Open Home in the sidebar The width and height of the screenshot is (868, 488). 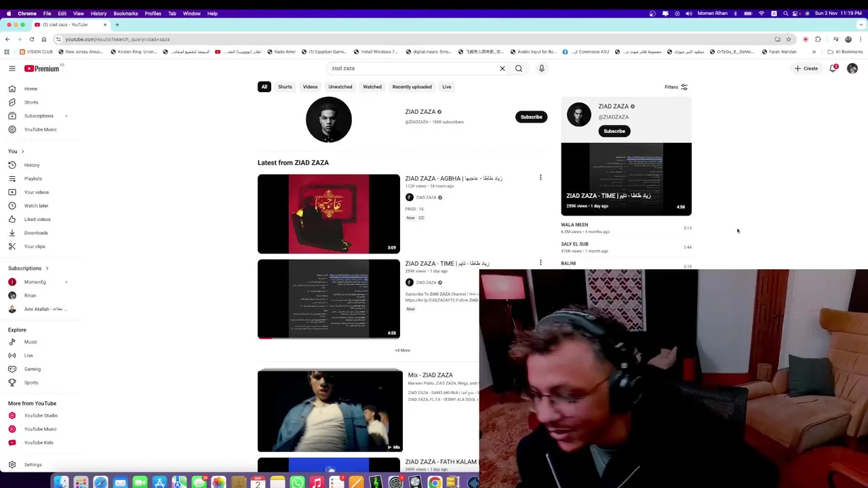31,89
